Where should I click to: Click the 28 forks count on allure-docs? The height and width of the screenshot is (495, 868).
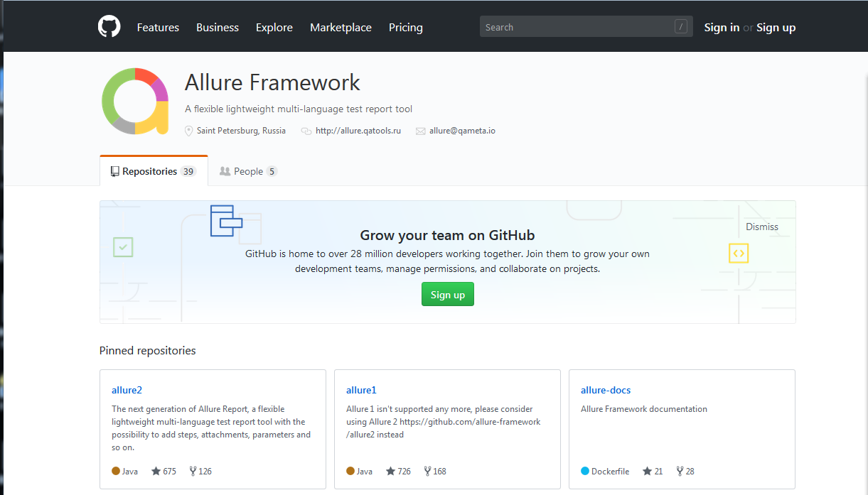click(690, 471)
